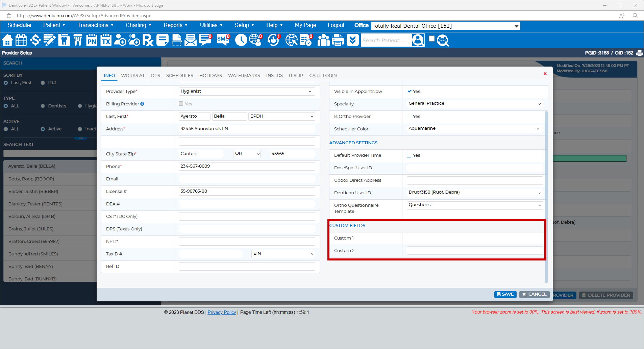Check Is Ortho Provider Yes box

(409, 116)
